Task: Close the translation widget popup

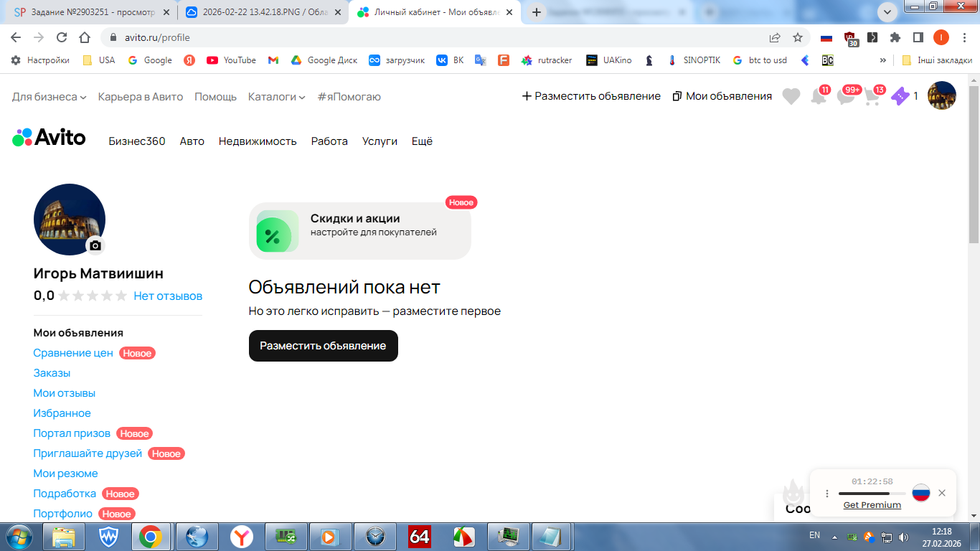Action: click(942, 493)
